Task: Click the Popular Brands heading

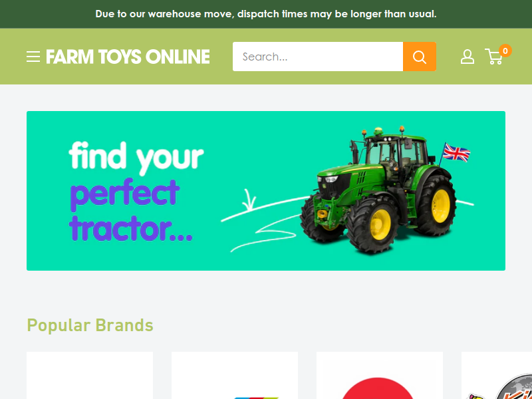Action: point(90,325)
